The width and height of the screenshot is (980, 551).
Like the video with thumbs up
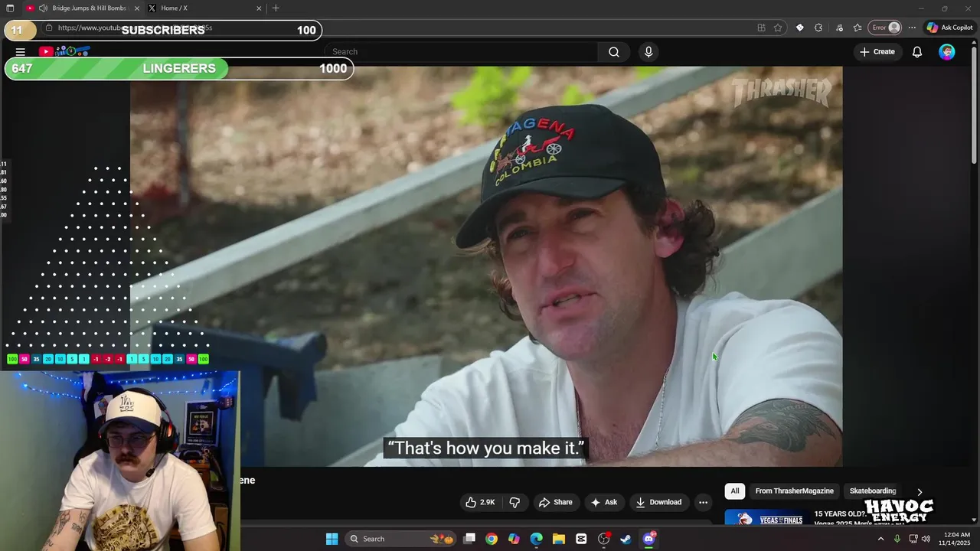[481, 502]
